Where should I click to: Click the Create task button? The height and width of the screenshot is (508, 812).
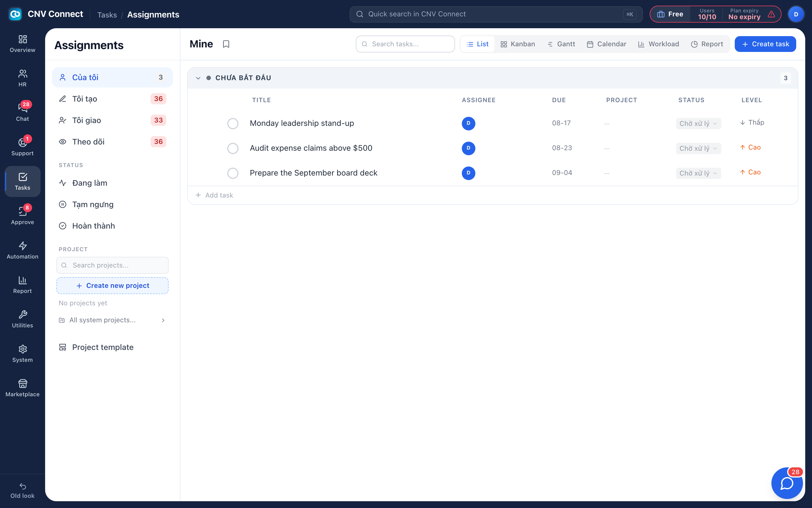(x=765, y=44)
